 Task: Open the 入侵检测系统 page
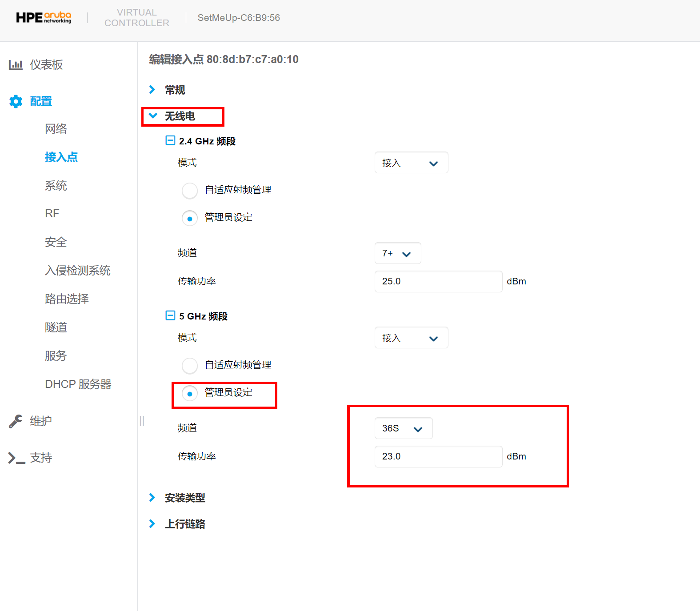click(x=78, y=271)
